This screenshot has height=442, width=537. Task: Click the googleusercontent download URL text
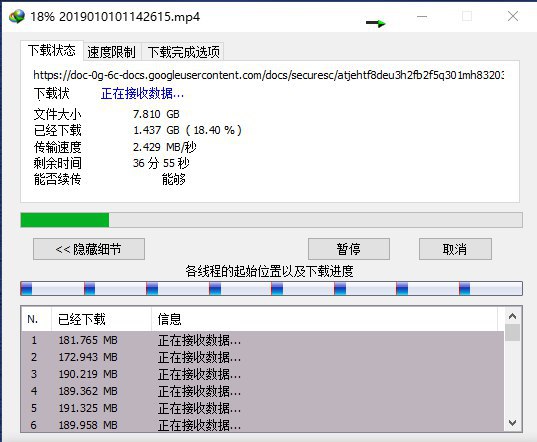(268, 75)
